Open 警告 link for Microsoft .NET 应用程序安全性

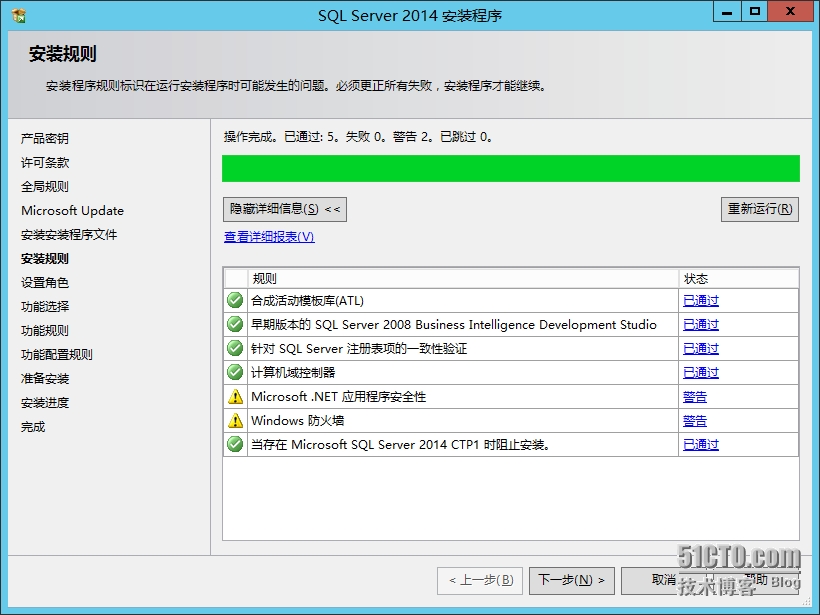(x=695, y=397)
